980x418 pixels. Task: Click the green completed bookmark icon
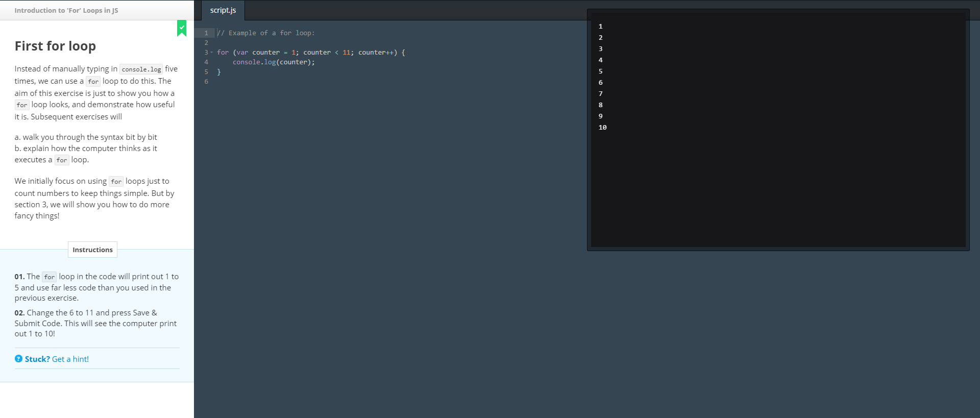tap(182, 28)
